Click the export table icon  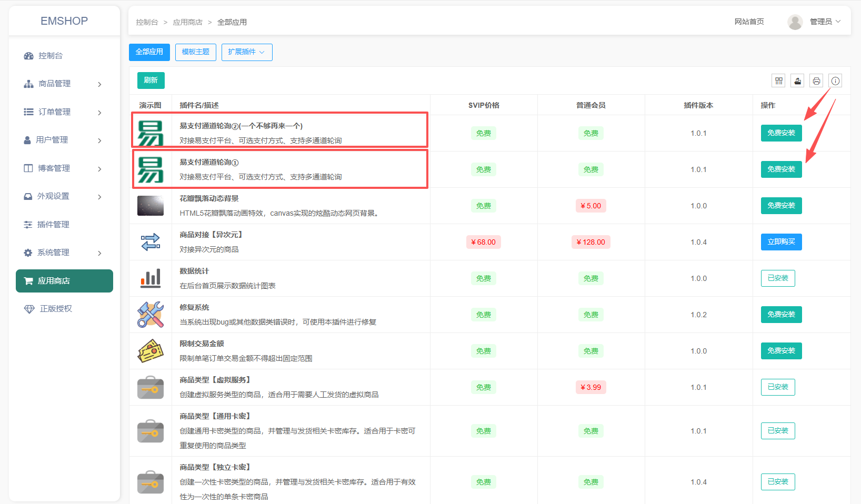(x=797, y=80)
